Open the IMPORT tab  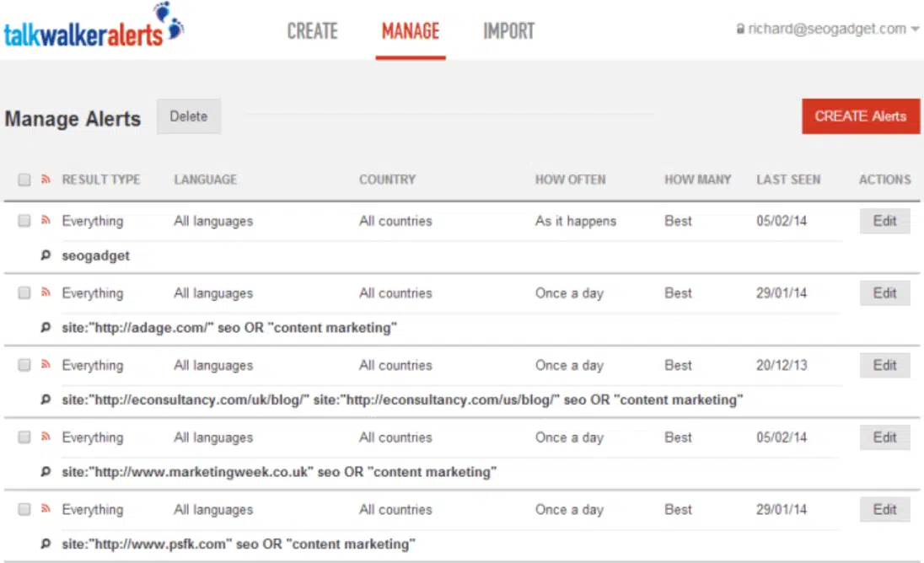[508, 32]
